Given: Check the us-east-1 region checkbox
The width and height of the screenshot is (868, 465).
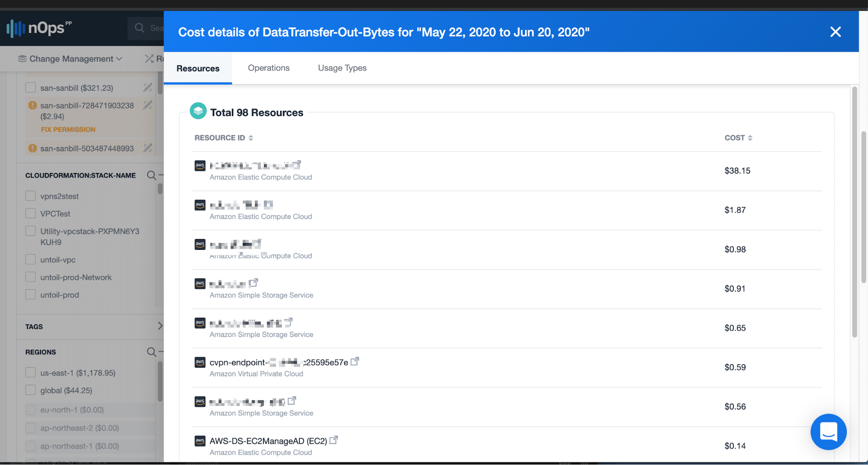Looking at the screenshot, I should tap(30, 372).
